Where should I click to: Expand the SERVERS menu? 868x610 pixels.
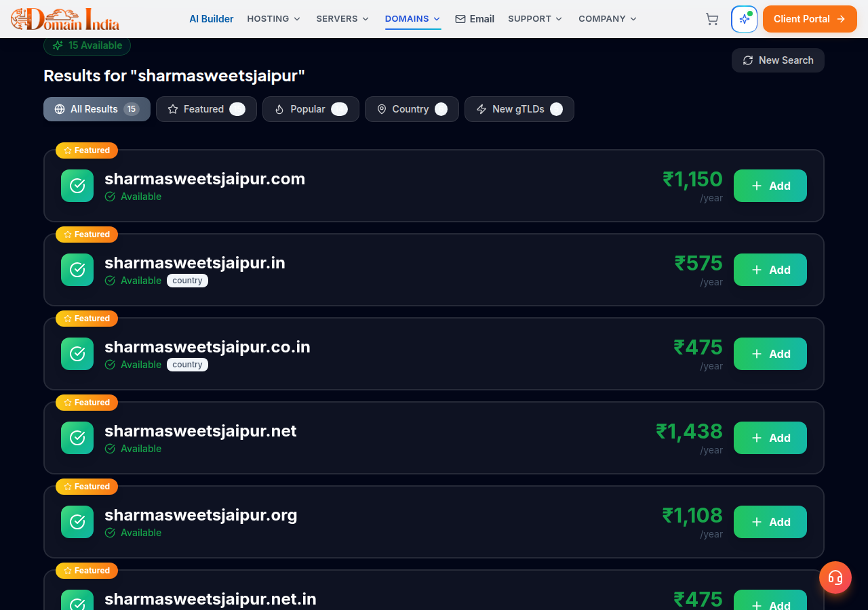(x=342, y=19)
